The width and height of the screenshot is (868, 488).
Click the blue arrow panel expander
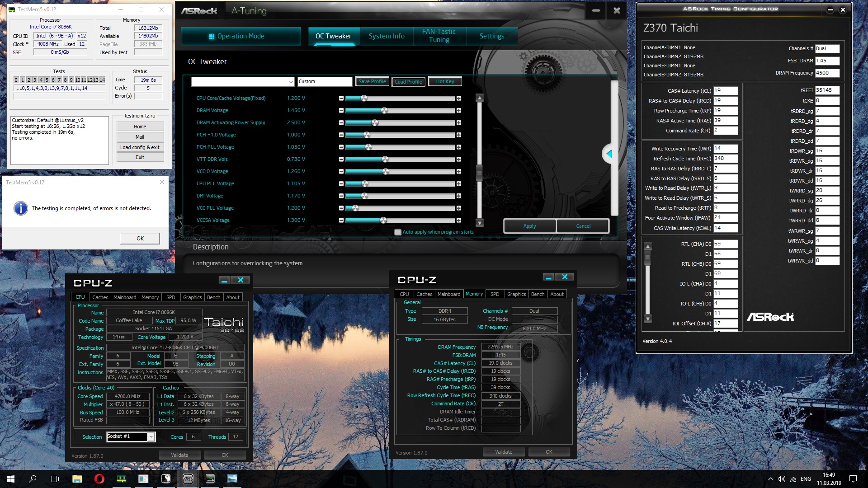(609, 154)
